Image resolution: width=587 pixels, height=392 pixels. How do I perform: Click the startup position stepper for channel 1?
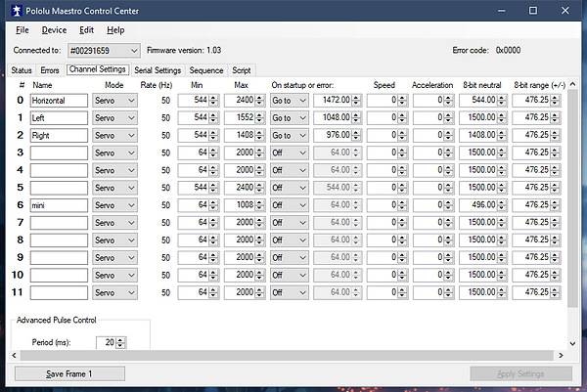point(356,118)
